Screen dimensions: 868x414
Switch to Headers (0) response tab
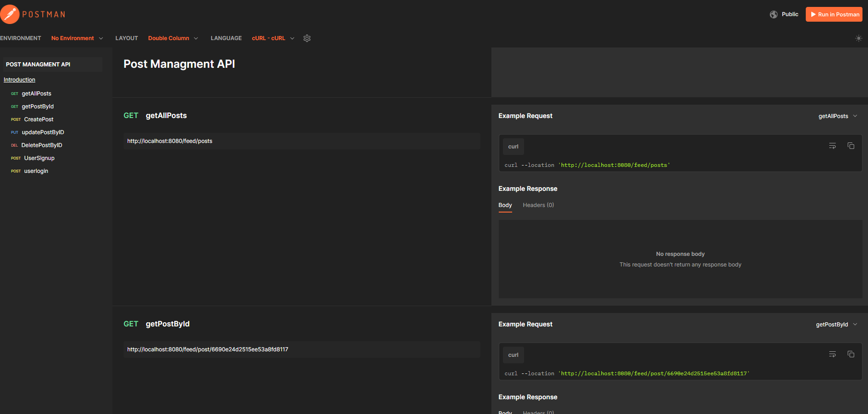point(538,205)
